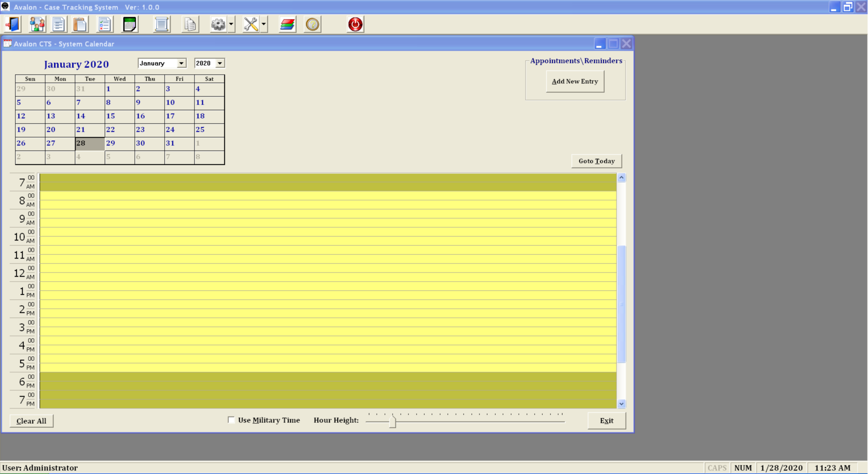Select January 1 on the calendar
The width and height of the screenshot is (868, 474).
(x=119, y=89)
